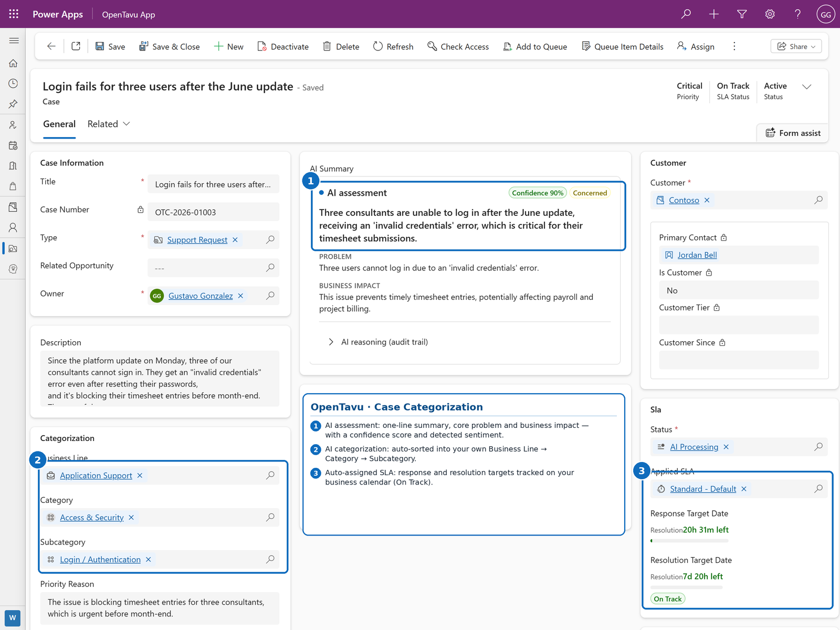Toggle the hamburger site map menu
This screenshot has width=840, height=630.
point(14,40)
